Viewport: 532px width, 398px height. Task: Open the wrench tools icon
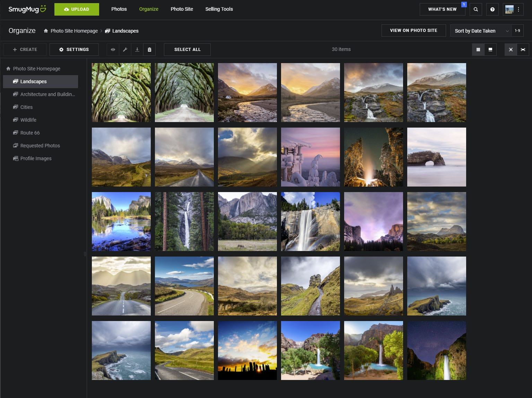(x=125, y=49)
